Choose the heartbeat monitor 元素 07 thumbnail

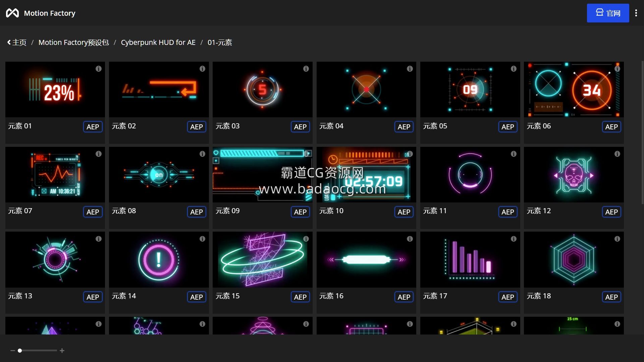[x=55, y=175]
